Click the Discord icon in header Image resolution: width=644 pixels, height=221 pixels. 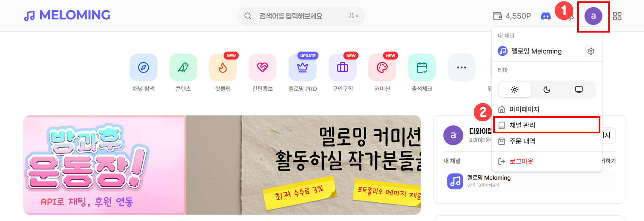[546, 16]
